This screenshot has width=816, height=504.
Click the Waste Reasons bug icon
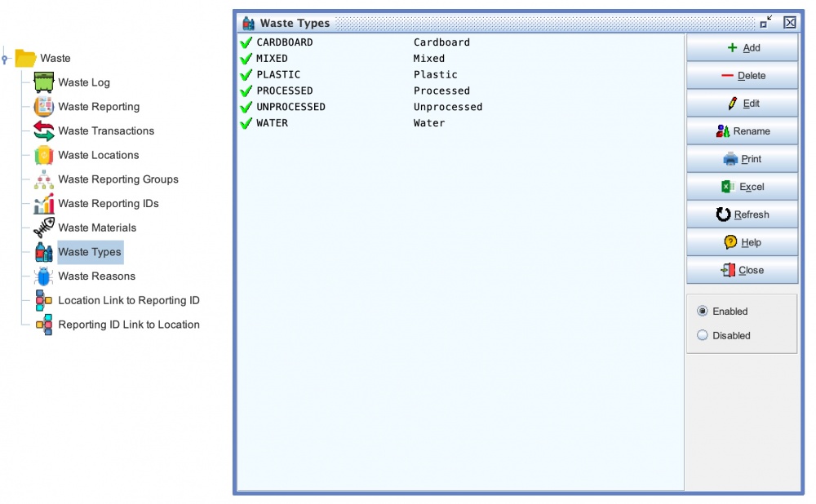(43, 276)
